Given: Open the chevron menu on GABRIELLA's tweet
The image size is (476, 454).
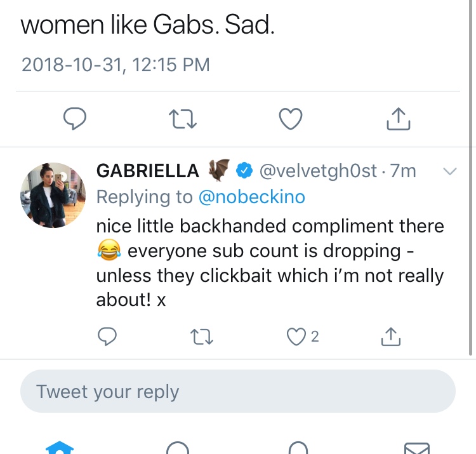Looking at the screenshot, I should [449, 171].
